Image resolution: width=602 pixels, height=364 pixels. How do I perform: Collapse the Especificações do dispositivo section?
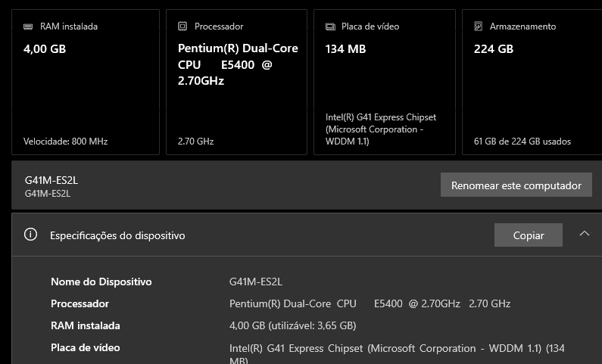click(585, 234)
